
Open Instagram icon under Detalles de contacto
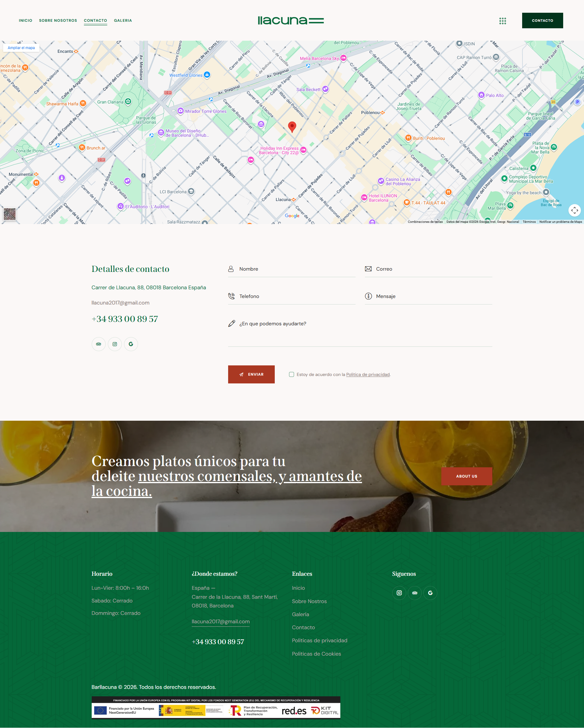tap(115, 344)
